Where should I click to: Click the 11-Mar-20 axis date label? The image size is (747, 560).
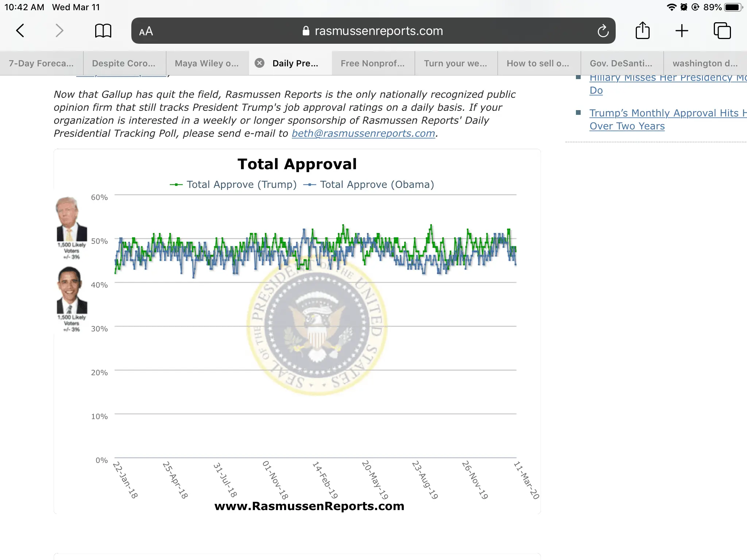point(526,480)
